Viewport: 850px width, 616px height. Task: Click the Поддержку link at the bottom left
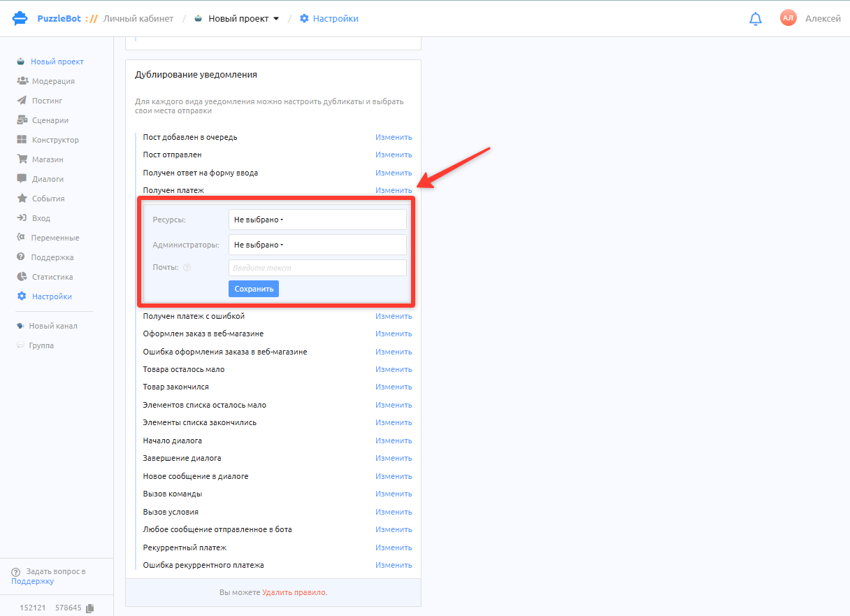[32, 581]
